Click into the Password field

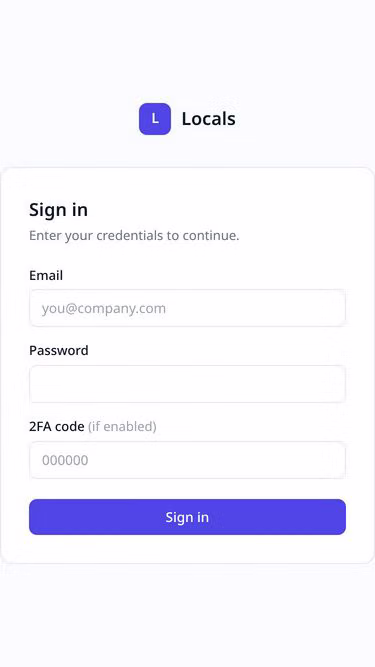tap(188, 384)
